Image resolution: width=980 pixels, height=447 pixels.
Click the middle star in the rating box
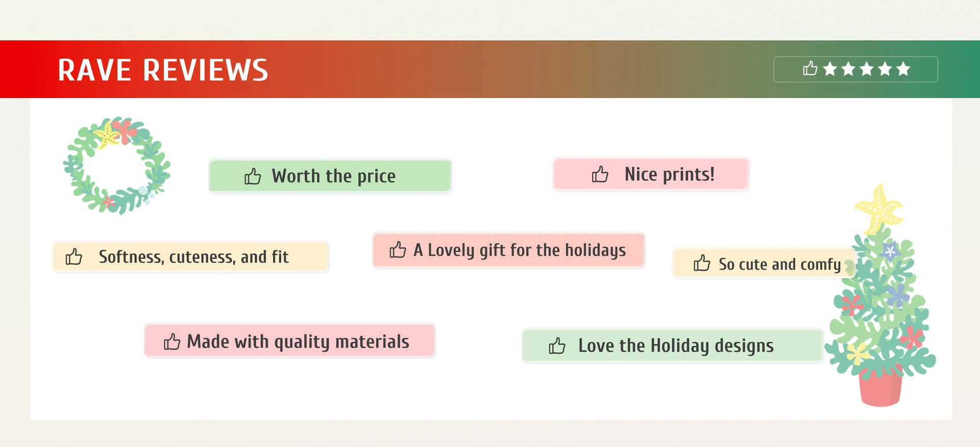click(x=867, y=68)
